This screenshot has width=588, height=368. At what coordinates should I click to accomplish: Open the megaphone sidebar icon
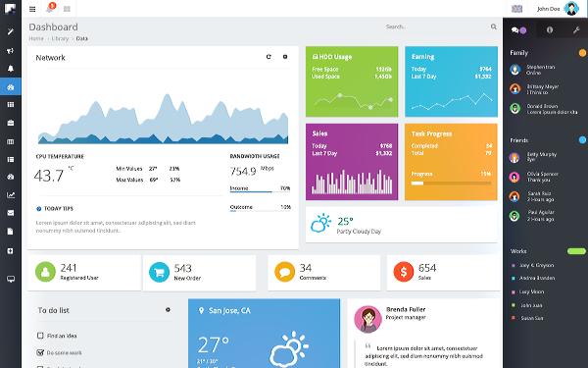click(x=11, y=50)
